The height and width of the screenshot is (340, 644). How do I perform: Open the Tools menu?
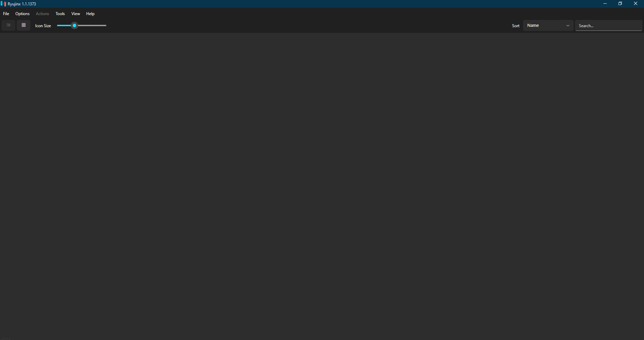coord(60,14)
